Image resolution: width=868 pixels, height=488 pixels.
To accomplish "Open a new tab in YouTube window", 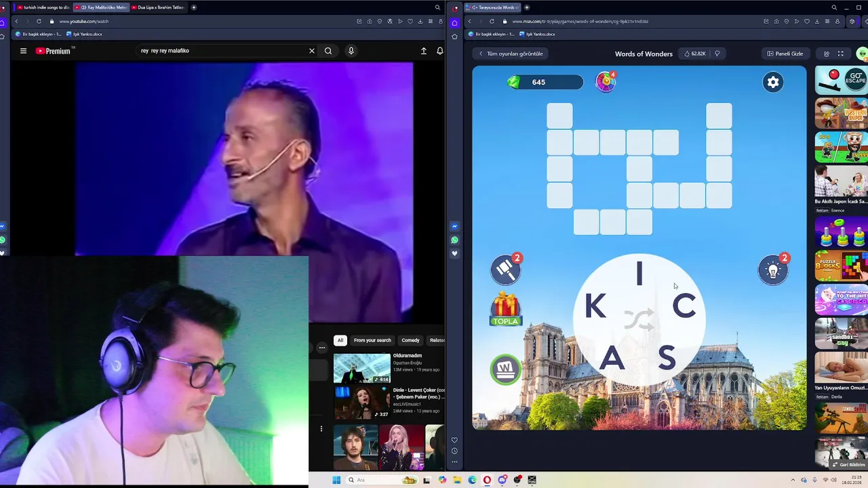I will tap(194, 7).
